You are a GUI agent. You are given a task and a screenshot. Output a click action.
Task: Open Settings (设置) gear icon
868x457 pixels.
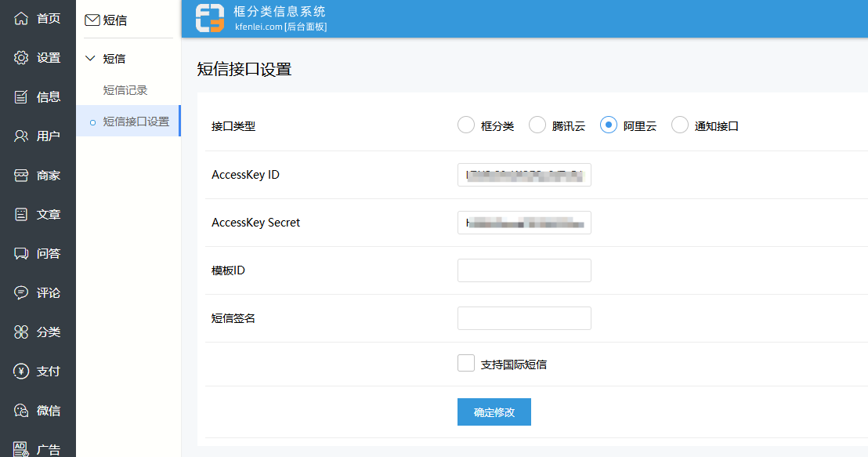(21, 57)
